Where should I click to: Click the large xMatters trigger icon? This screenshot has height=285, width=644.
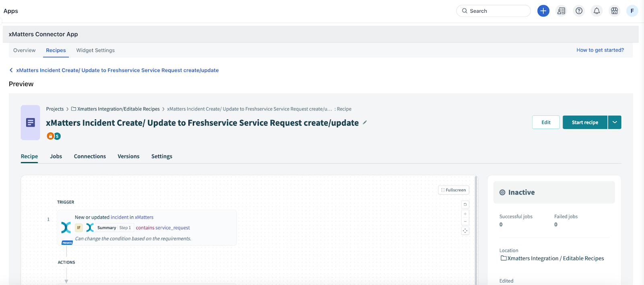66,228
